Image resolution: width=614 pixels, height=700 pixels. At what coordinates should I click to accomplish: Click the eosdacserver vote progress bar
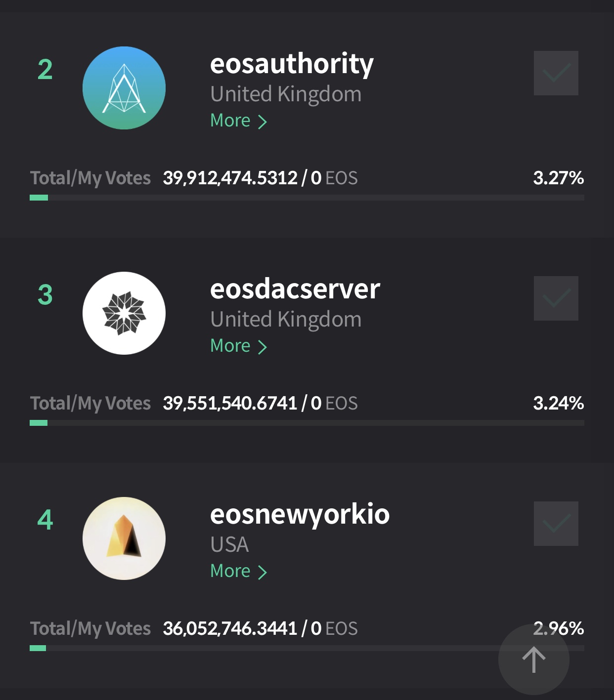307,423
